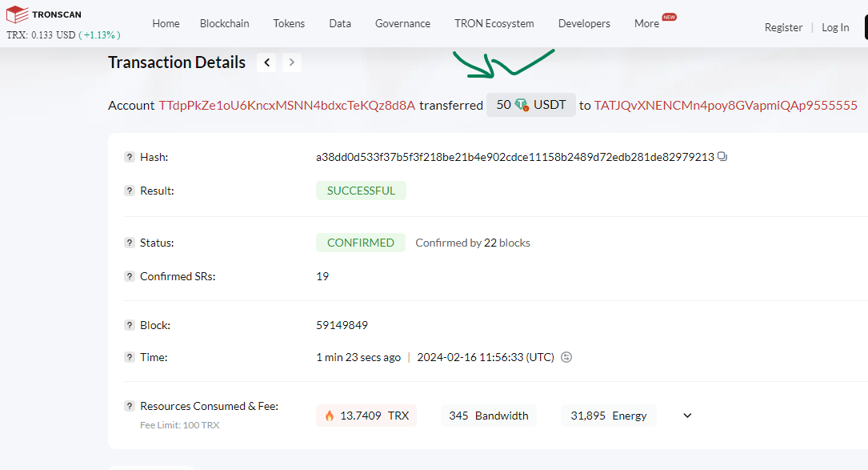The width and height of the screenshot is (868, 470).
Task: Click the timestamp 2024-02-16 11:56:33 (UTC)
Action: point(486,357)
